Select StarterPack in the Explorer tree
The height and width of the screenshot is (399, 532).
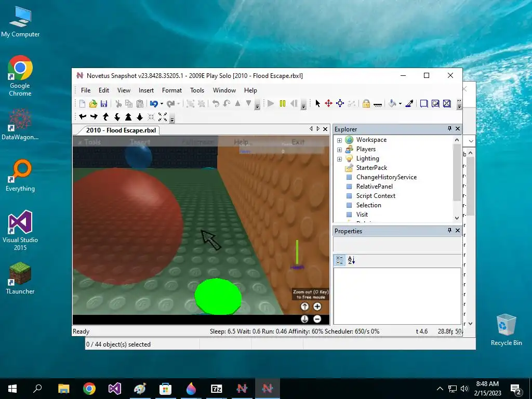(x=371, y=168)
